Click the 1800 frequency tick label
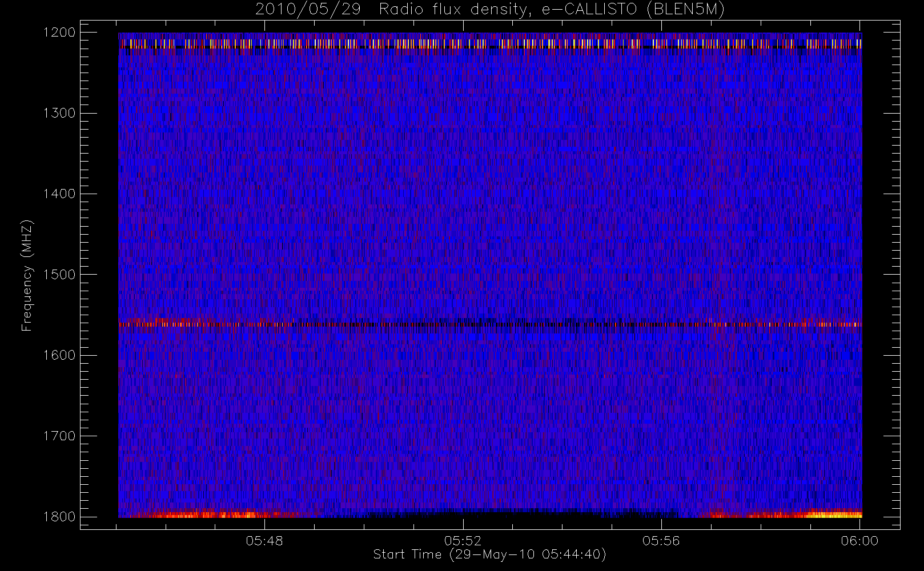This screenshot has height=571, width=924. pos(59,517)
